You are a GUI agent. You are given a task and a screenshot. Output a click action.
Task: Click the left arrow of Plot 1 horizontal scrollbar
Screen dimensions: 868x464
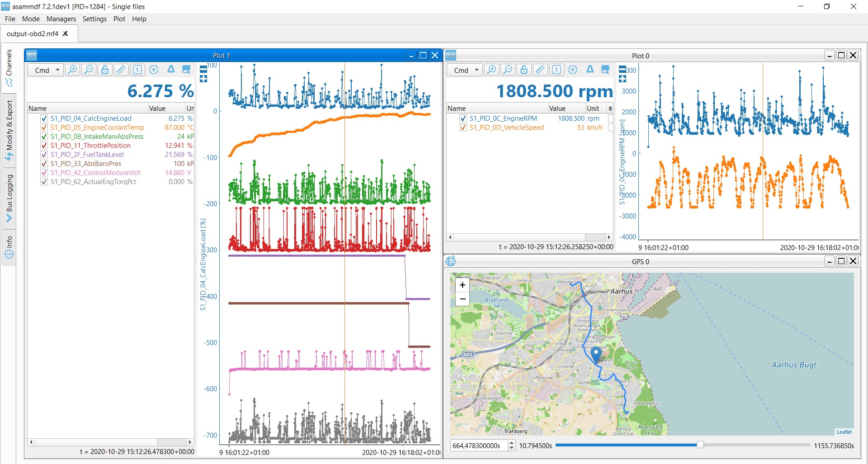(31, 442)
